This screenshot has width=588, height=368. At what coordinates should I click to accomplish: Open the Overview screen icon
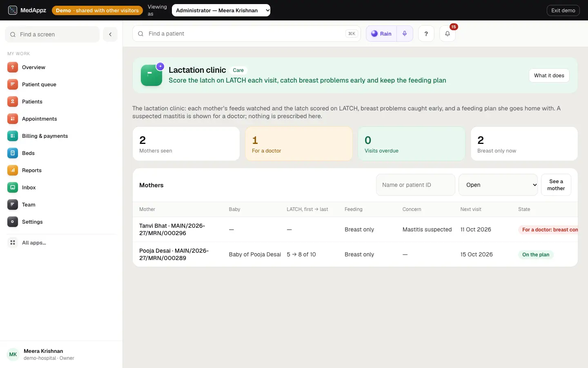(13, 67)
